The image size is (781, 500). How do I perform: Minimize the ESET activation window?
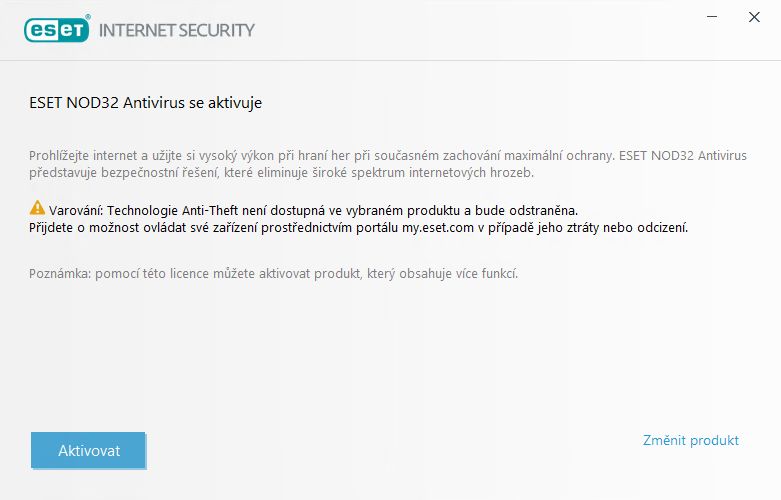coord(712,17)
